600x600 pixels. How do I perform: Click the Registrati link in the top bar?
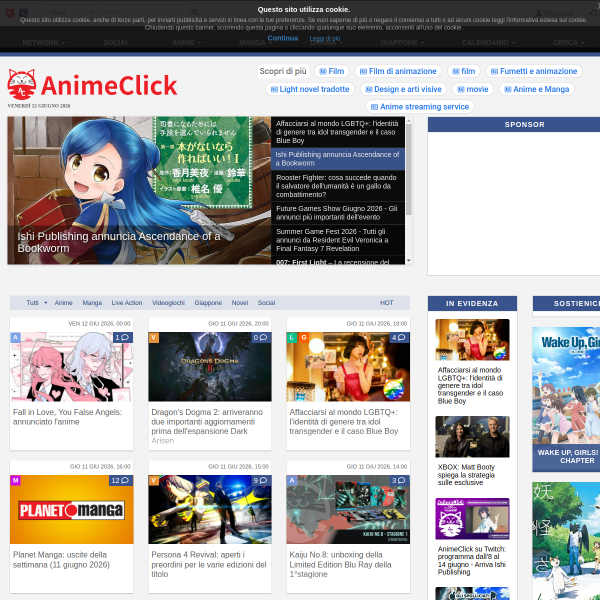[554, 13]
